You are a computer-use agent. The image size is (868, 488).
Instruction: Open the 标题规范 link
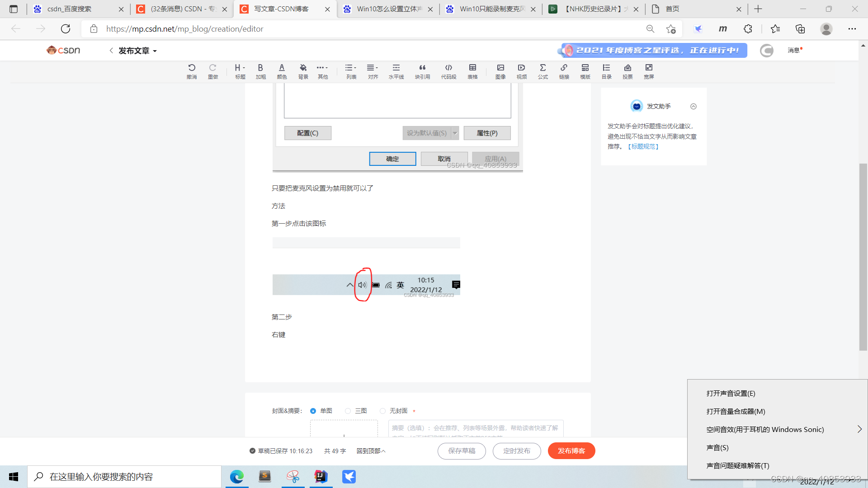click(x=643, y=146)
